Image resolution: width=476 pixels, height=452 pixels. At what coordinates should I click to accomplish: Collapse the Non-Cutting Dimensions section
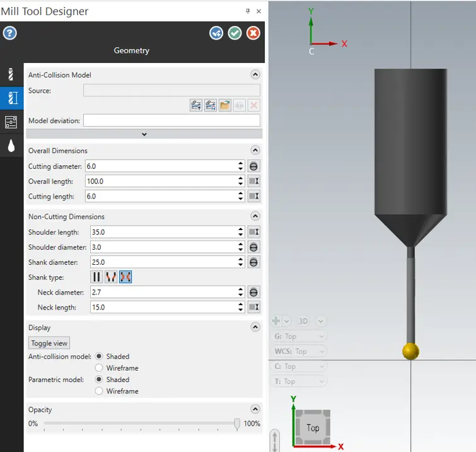pyautogui.click(x=255, y=216)
